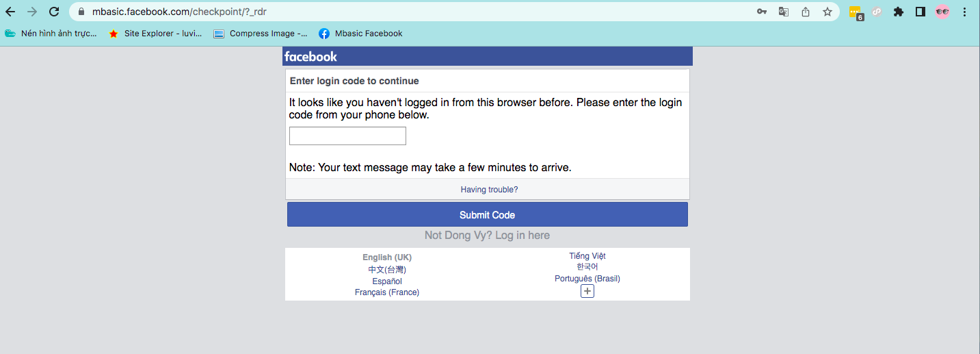
Task: Focus the login code input field
Action: [x=347, y=136]
